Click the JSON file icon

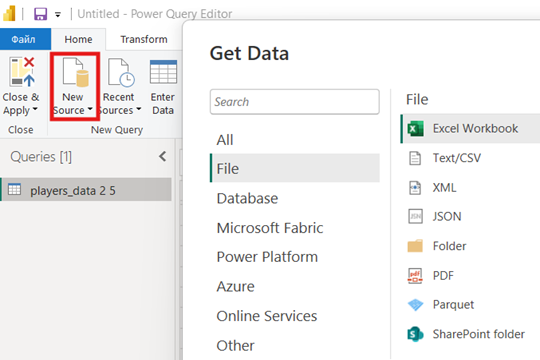tap(415, 217)
